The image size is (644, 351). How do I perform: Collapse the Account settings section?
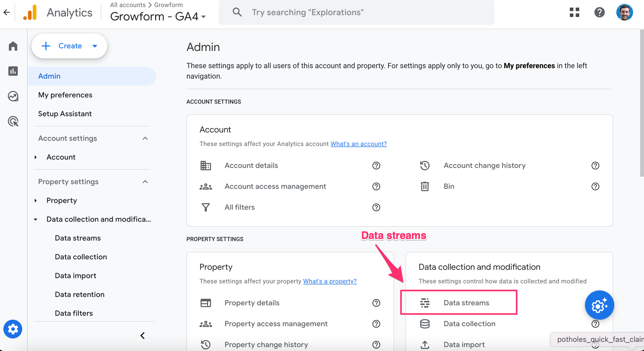click(x=145, y=138)
